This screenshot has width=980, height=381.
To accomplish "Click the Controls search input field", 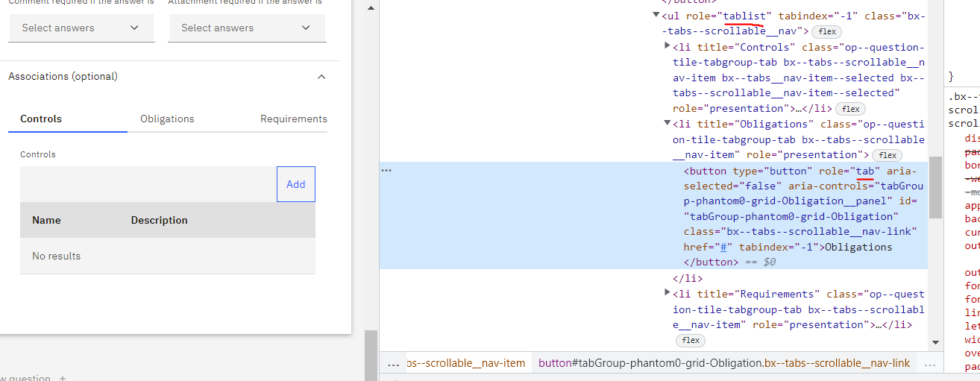I will (148, 184).
